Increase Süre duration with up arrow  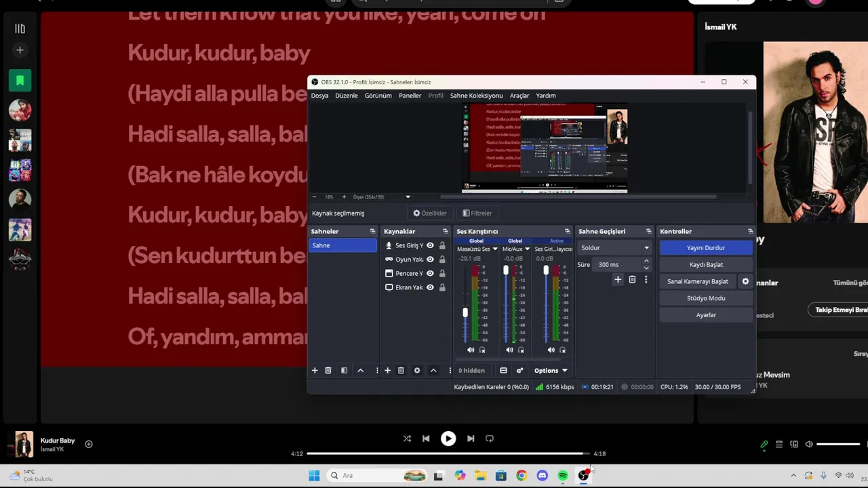(646, 261)
